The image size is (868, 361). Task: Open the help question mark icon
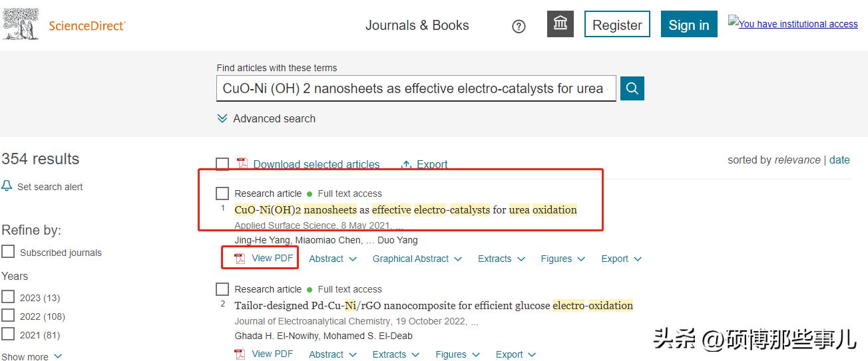click(x=519, y=27)
